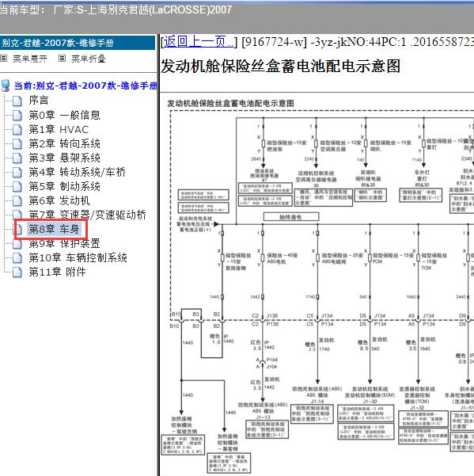
Task: Click the collapse icon next to 菜单折叠
Action: point(62,59)
